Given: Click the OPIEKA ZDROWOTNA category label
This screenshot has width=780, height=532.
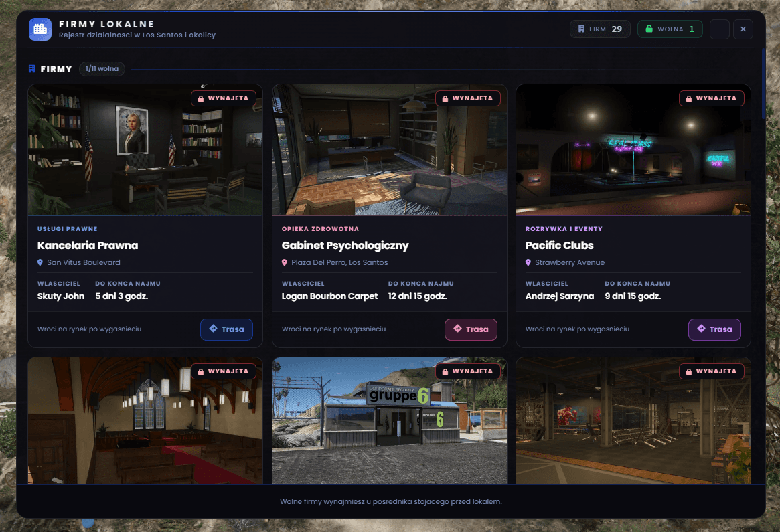Looking at the screenshot, I should click(x=320, y=229).
